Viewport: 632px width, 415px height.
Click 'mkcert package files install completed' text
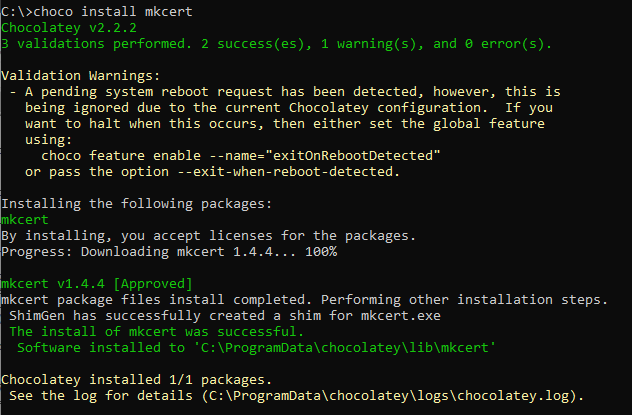(156, 300)
